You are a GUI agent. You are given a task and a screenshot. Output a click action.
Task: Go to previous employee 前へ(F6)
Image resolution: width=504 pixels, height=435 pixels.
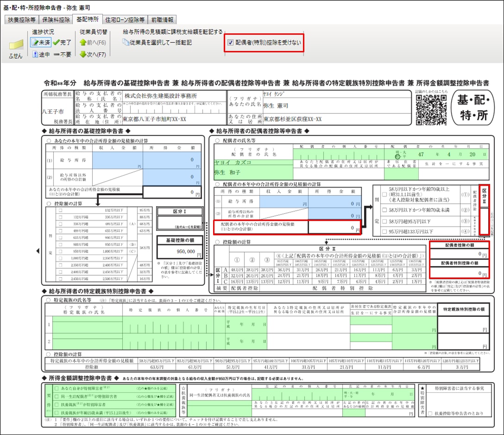tap(93, 42)
